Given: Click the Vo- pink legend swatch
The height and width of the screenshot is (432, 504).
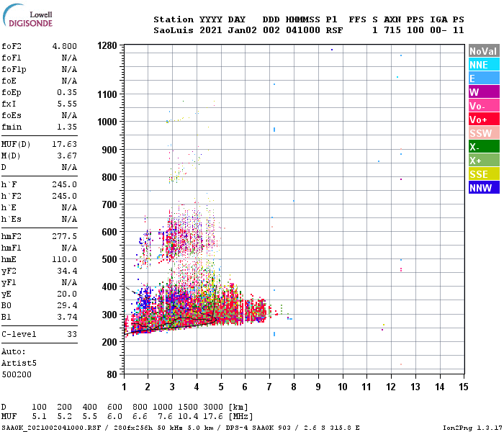Looking at the screenshot, I should point(484,106).
